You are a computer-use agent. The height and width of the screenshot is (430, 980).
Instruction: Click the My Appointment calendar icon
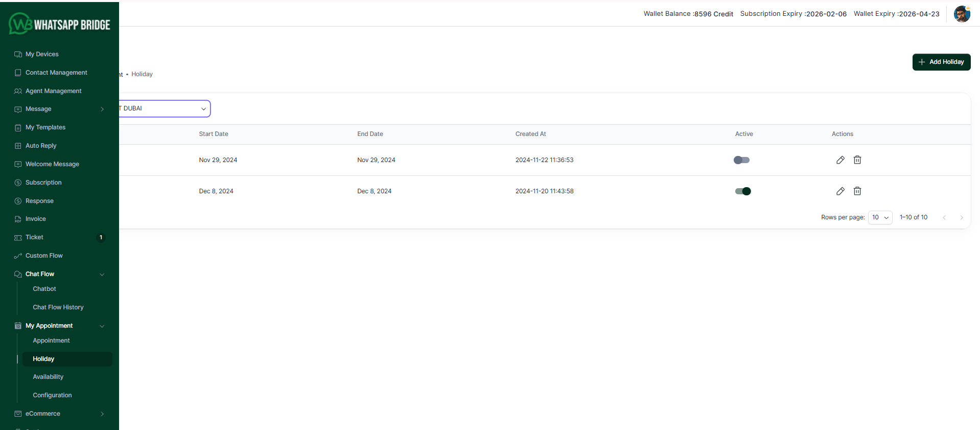[18, 326]
